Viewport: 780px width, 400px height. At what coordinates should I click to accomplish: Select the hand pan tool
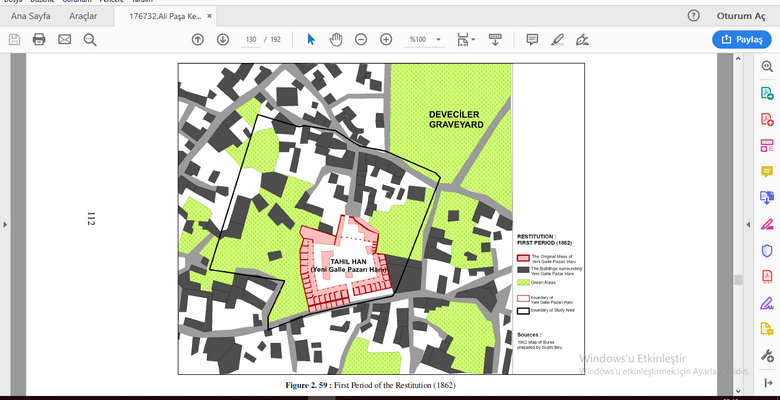[x=336, y=39]
